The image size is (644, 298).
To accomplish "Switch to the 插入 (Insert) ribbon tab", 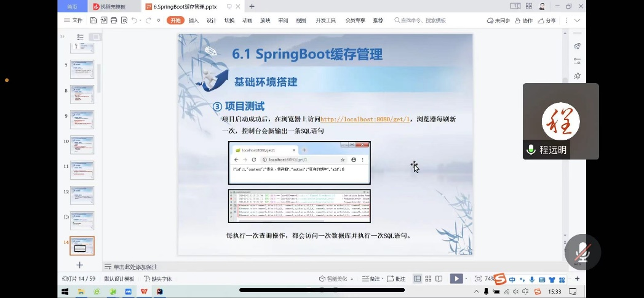I will (x=193, y=20).
